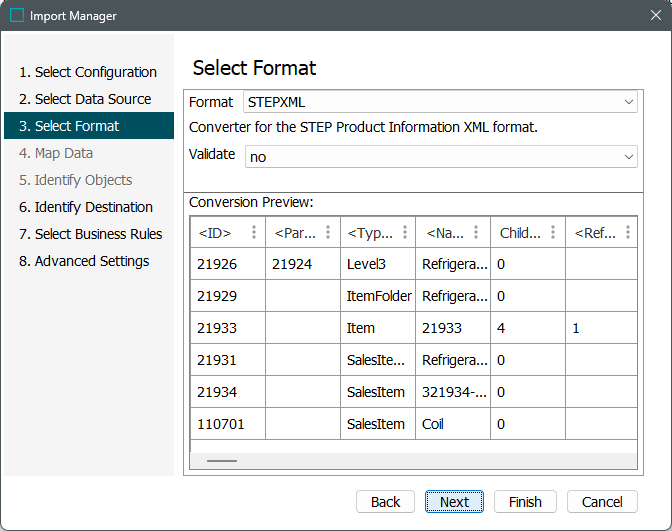
Task: Open the <ID> column options menu
Action: (x=254, y=233)
